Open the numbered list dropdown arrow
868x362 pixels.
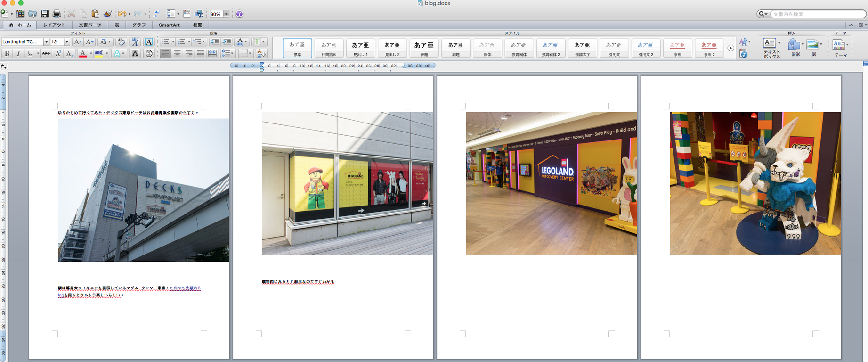tap(189, 42)
